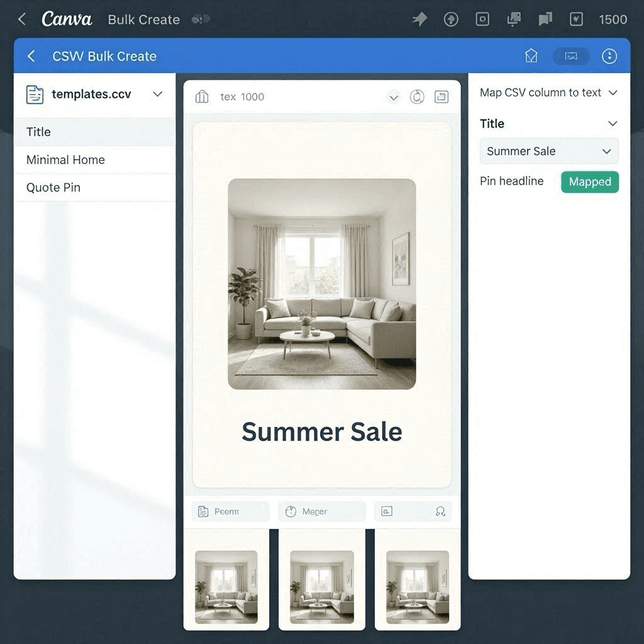Select the Title row in left list
644x644 pixels.
[x=94, y=132]
